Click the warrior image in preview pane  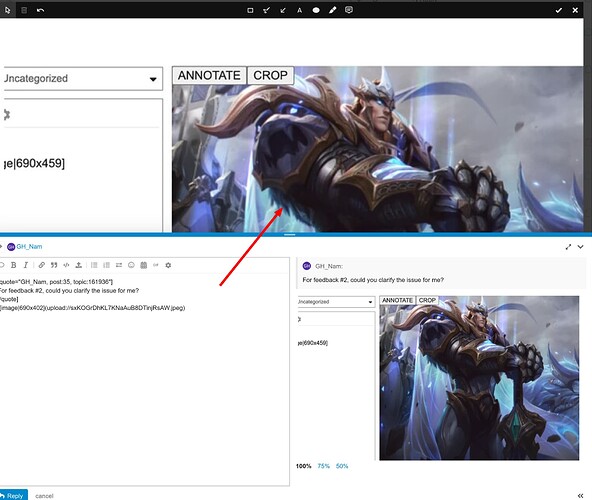point(479,378)
